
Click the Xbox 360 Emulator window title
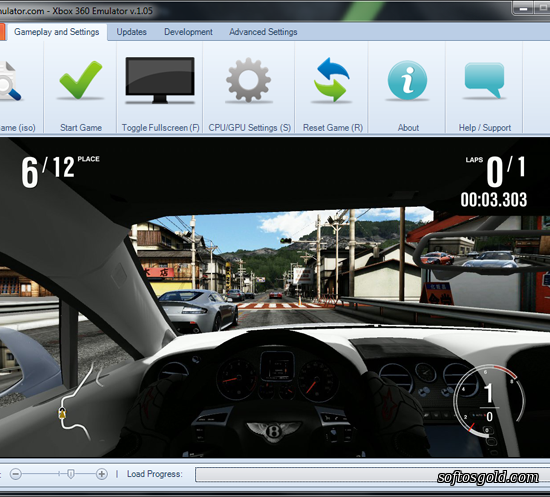pyautogui.click(x=76, y=11)
